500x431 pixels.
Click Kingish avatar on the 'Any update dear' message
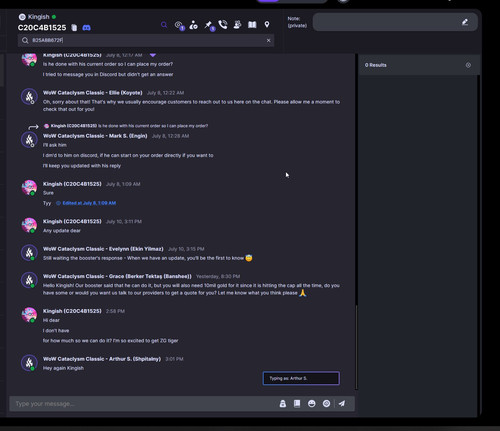pos(29,225)
